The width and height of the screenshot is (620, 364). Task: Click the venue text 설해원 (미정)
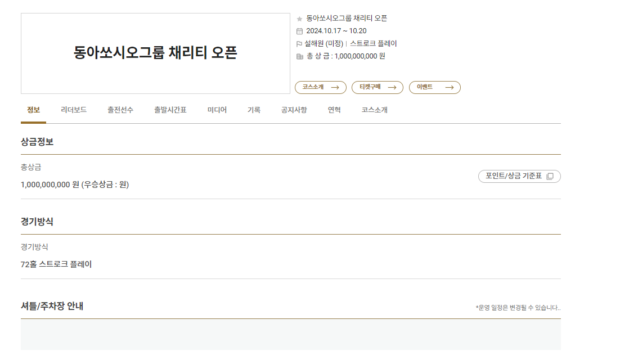coord(324,43)
